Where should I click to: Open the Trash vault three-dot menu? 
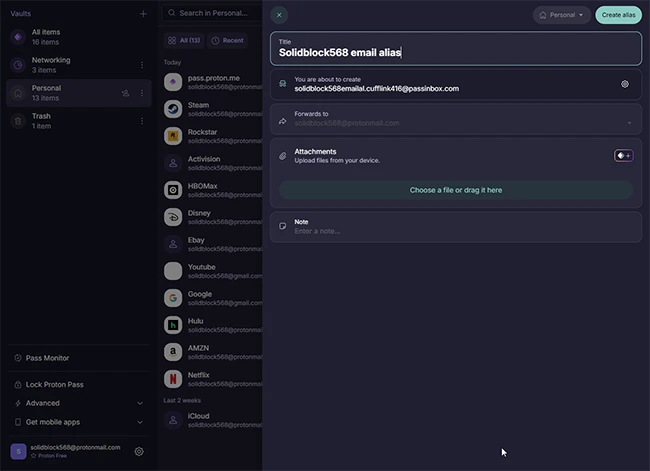pos(141,121)
